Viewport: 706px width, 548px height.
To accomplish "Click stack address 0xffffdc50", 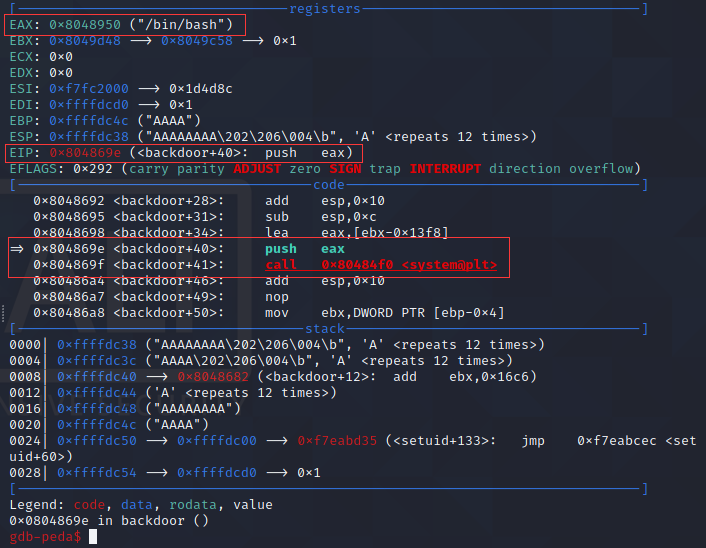I will point(97,440).
